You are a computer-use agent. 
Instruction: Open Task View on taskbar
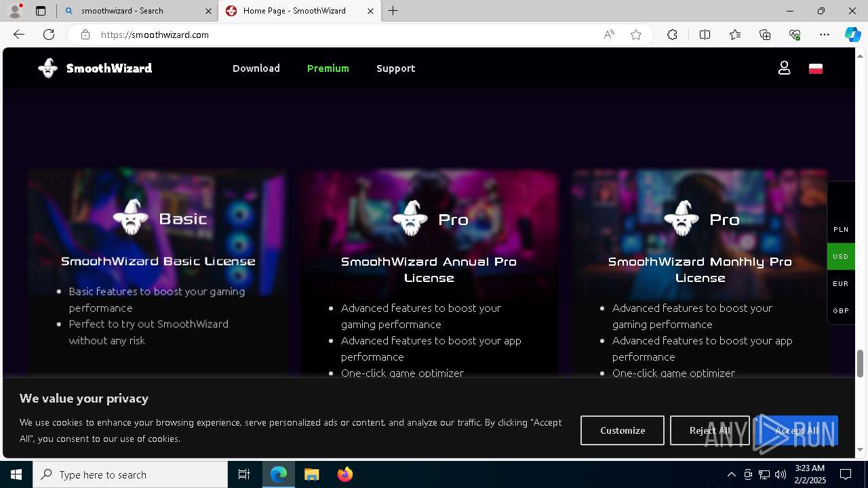(244, 474)
